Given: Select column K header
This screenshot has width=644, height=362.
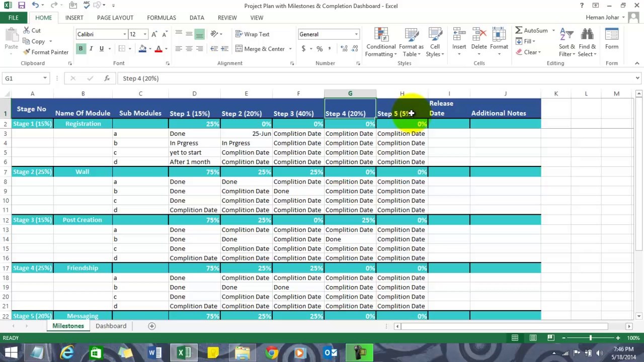Looking at the screenshot, I should [x=556, y=94].
